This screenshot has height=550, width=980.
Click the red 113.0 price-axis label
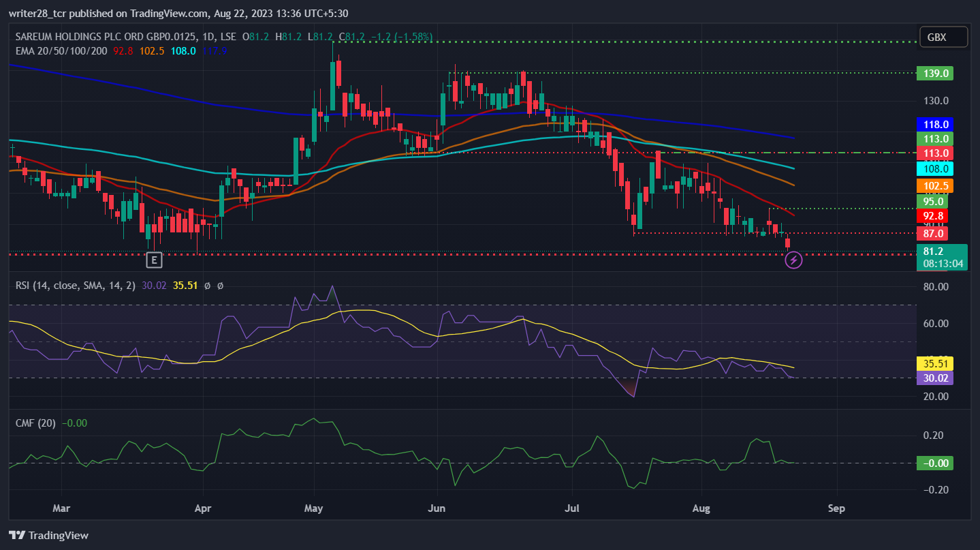tap(934, 153)
